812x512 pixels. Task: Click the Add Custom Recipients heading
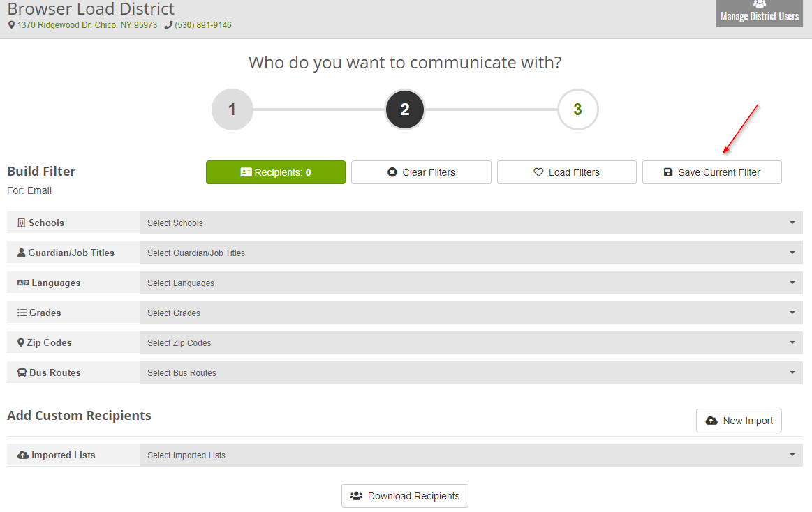pyautogui.click(x=79, y=416)
